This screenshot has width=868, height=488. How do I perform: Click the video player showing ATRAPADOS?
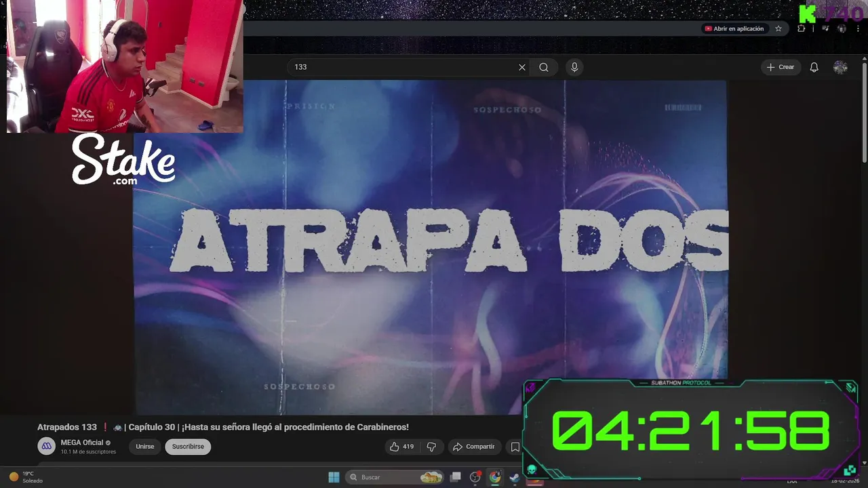point(430,247)
